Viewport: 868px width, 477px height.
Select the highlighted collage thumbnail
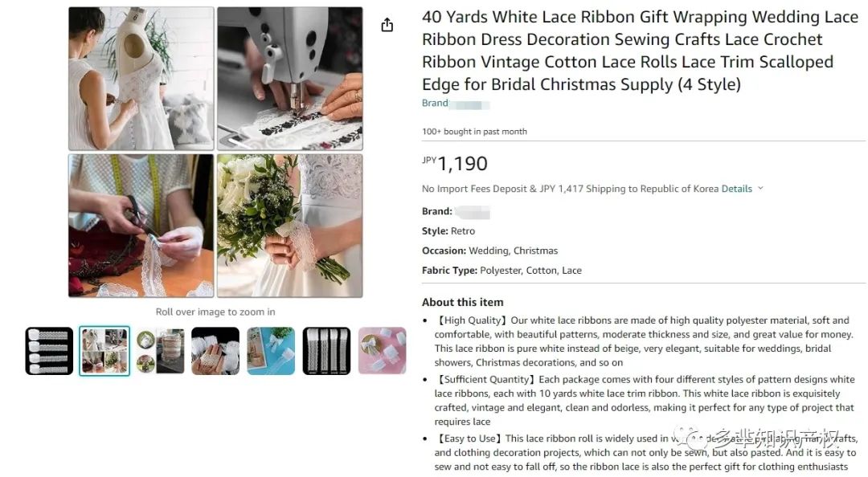104,351
